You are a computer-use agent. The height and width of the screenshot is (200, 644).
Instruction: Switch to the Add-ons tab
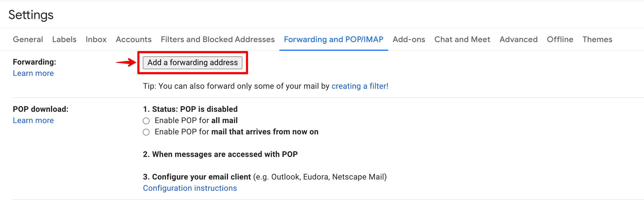[x=409, y=39]
